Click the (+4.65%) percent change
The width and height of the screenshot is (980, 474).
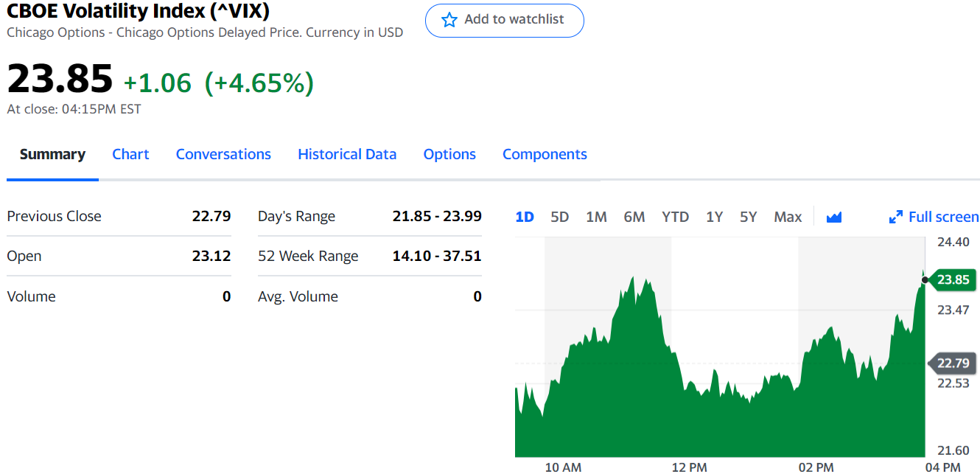point(259,83)
